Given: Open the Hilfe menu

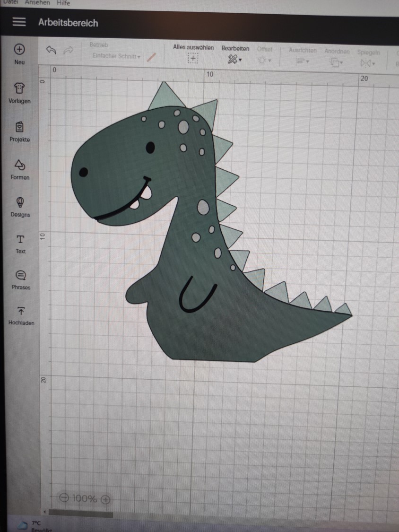Looking at the screenshot, I should (x=63, y=3).
